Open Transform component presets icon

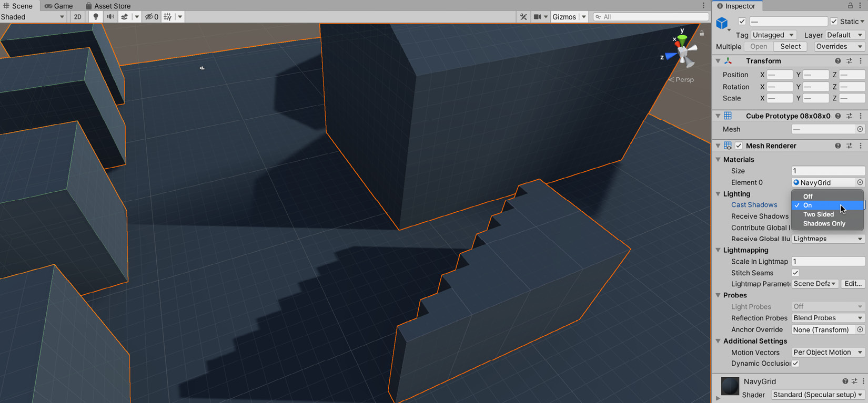click(850, 61)
